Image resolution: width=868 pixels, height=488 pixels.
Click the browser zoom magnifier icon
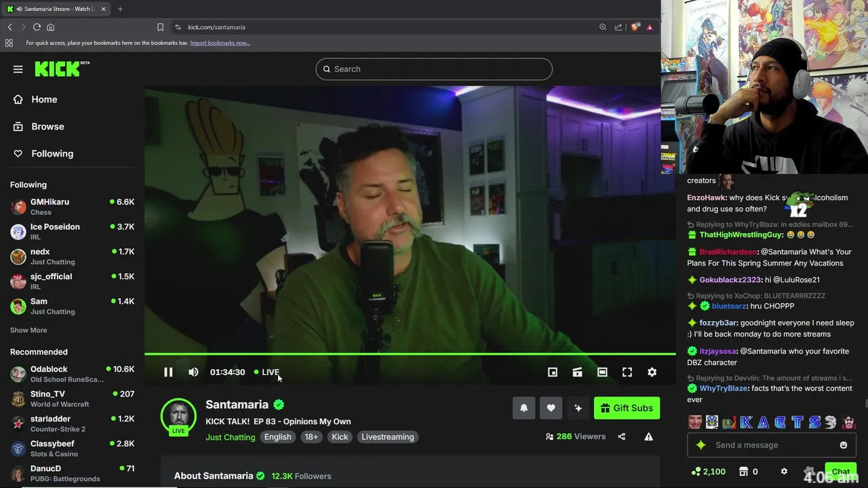[603, 27]
